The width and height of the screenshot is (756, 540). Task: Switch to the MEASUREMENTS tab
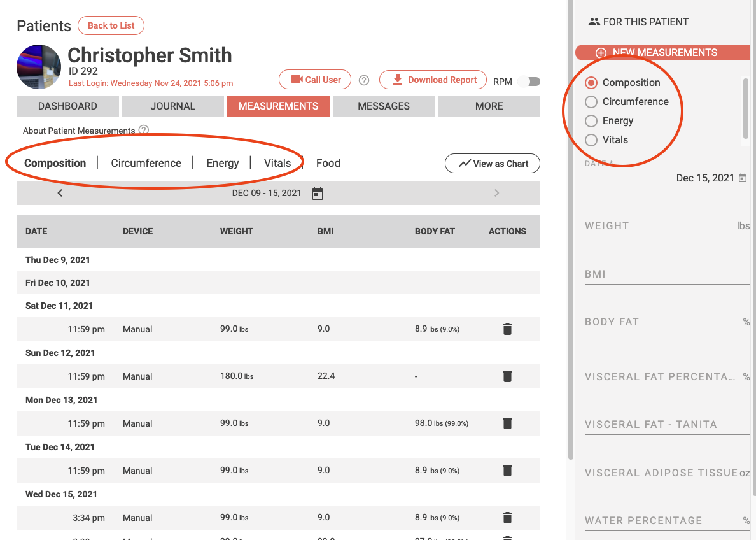[x=278, y=106]
